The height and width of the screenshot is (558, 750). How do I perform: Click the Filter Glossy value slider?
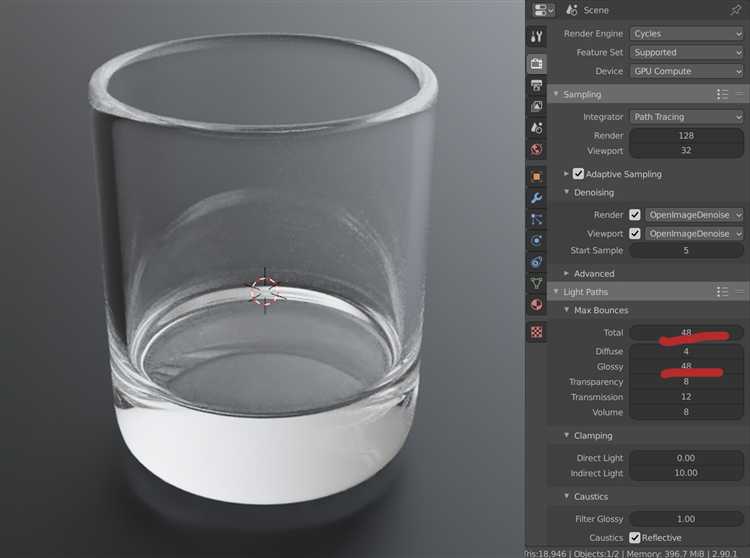[x=686, y=519]
